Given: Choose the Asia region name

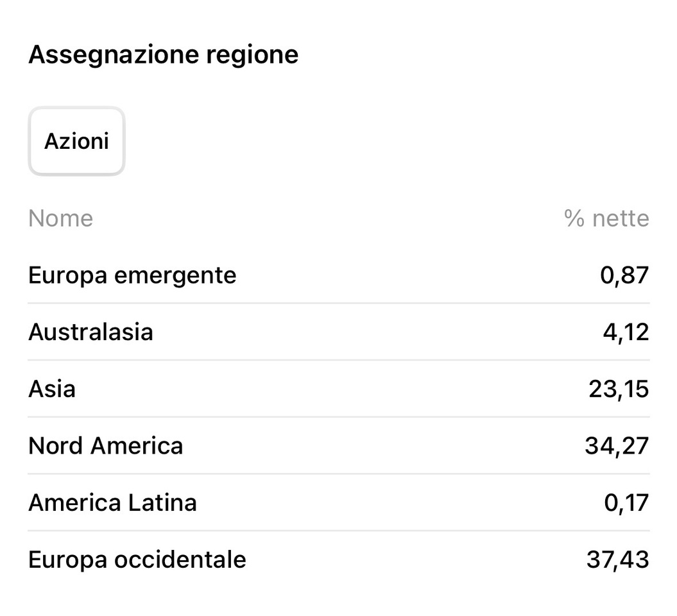Looking at the screenshot, I should coord(52,389).
